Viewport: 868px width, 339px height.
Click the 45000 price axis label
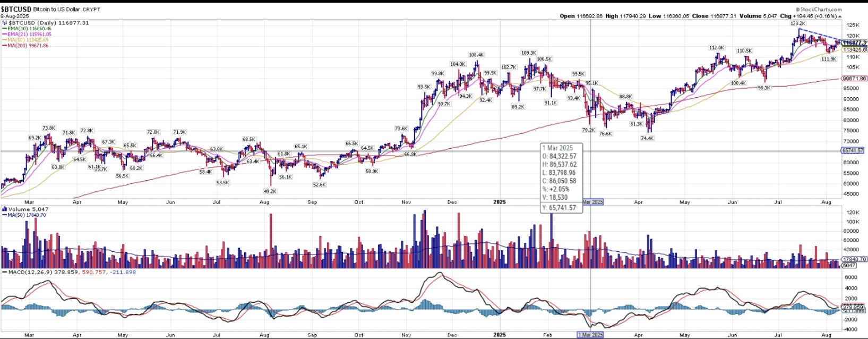click(853, 194)
